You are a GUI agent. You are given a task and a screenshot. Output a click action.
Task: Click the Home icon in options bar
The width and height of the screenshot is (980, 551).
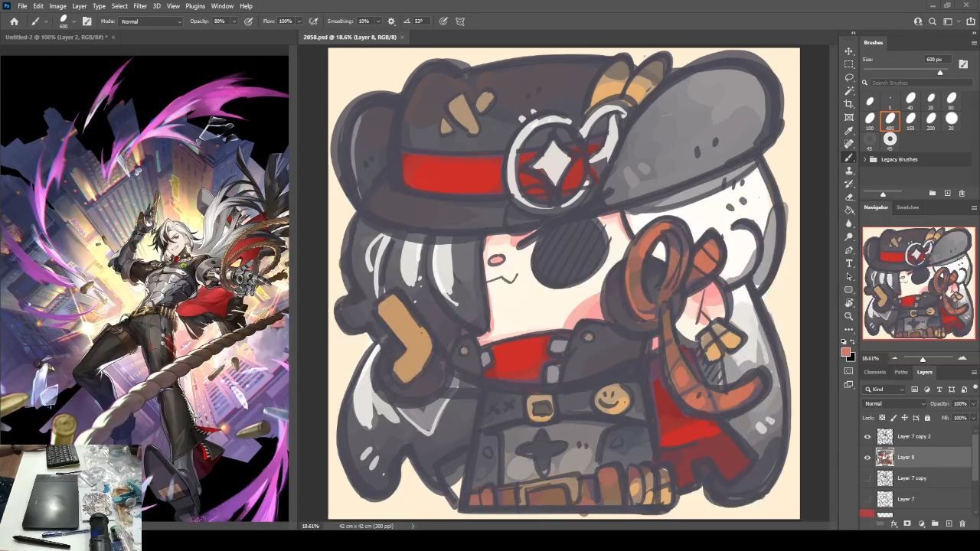14,21
